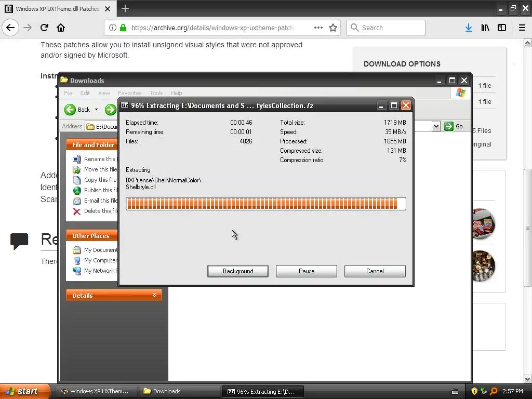
Task: Switch to Windows XP UXTheme taskbar button
Action: pyautogui.click(x=96, y=391)
